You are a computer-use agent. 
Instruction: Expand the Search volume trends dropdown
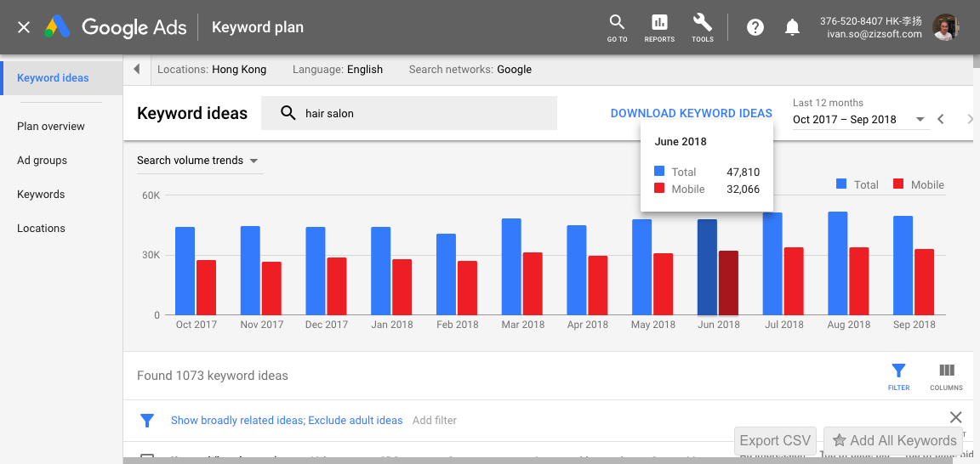click(x=198, y=161)
